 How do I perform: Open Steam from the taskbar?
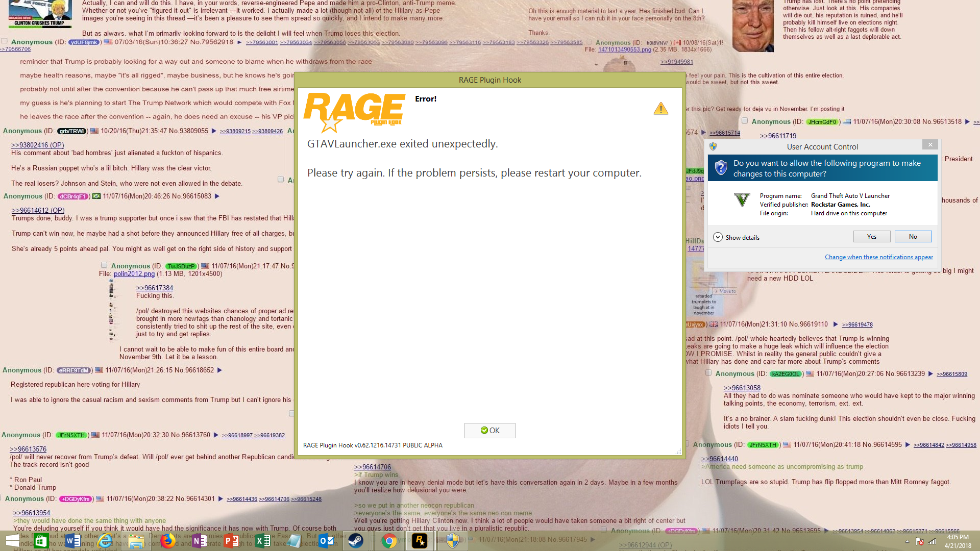pyautogui.click(x=356, y=540)
